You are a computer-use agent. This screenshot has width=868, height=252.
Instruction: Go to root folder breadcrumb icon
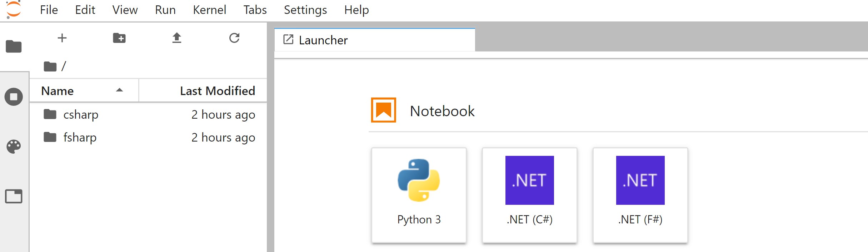[x=50, y=66]
